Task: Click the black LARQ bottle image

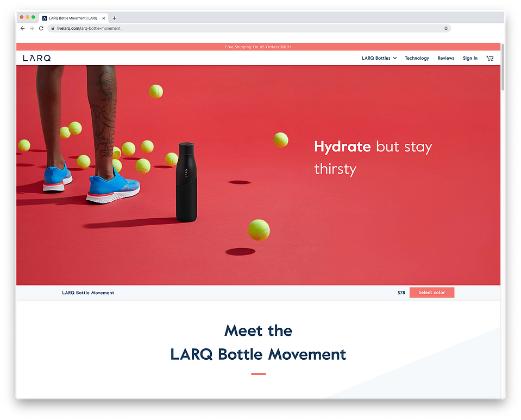Action: tap(186, 182)
